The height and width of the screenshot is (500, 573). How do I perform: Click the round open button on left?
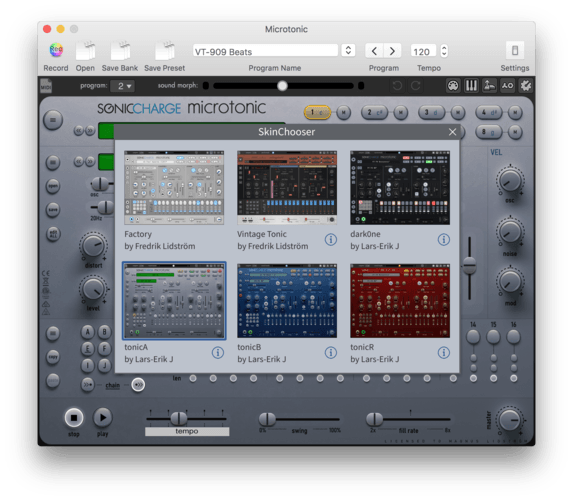[53, 186]
